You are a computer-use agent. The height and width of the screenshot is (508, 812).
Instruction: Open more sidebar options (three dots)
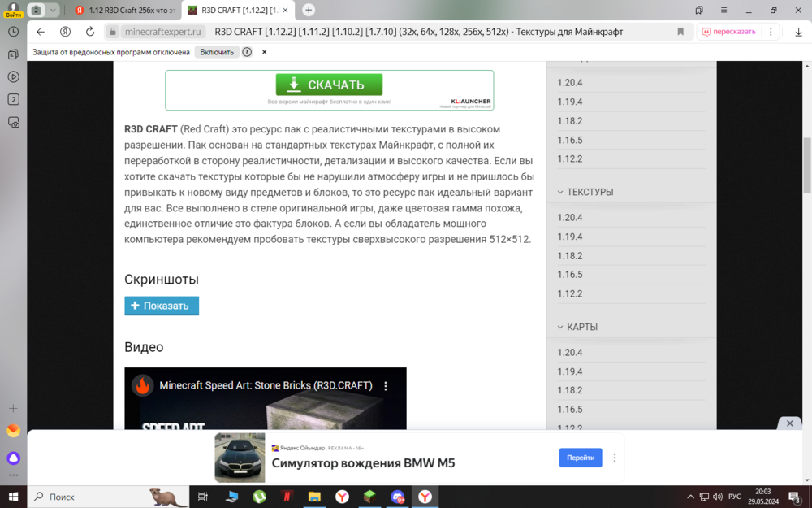(x=14, y=475)
